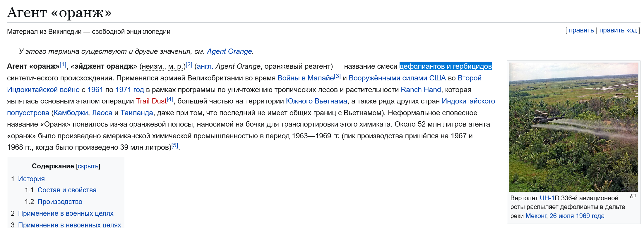Image resolution: width=644 pixels, height=228 pixels.
Task: Open the year '1961' link
Action: [x=95, y=90]
